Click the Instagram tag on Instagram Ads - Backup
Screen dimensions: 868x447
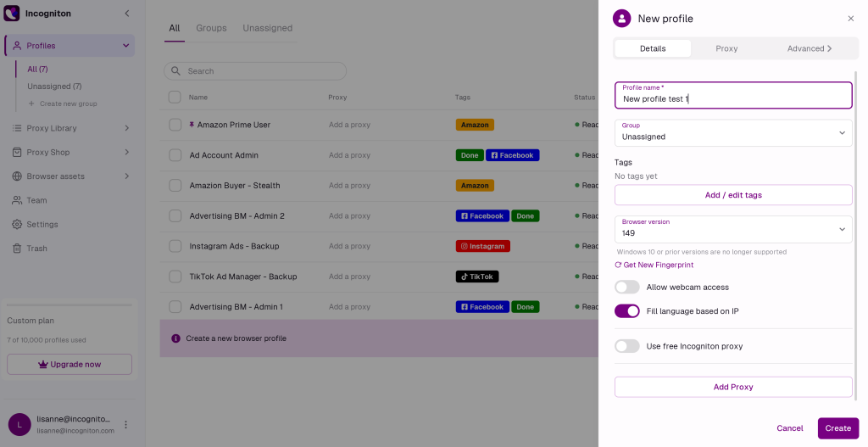pos(482,247)
